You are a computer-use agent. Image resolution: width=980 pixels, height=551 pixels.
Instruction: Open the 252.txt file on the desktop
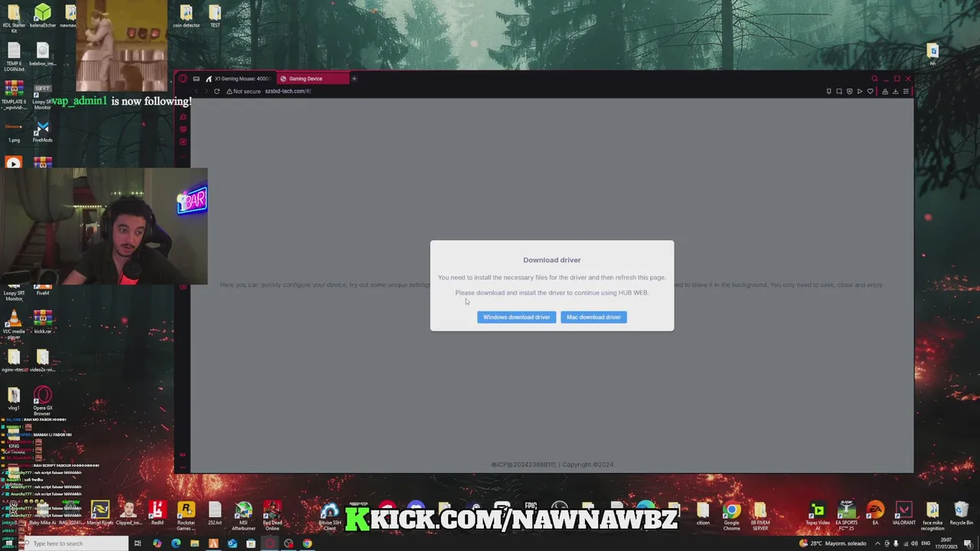point(215,514)
